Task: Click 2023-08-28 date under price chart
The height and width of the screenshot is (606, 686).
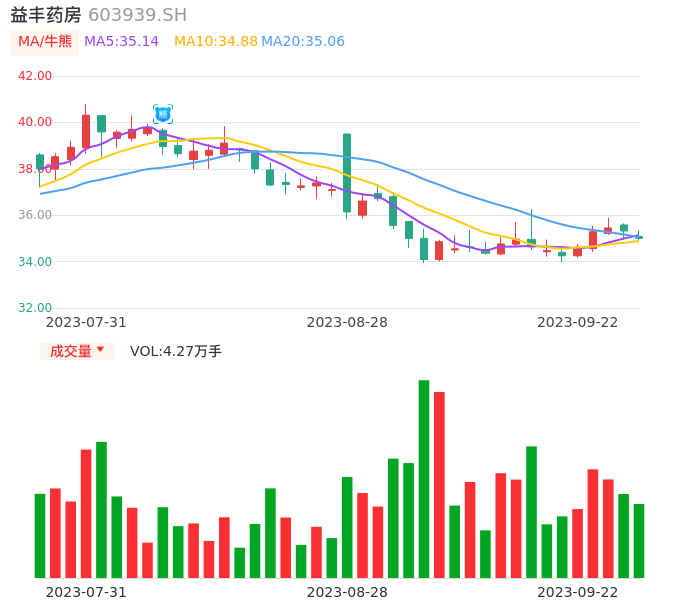Action: click(347, 322)
